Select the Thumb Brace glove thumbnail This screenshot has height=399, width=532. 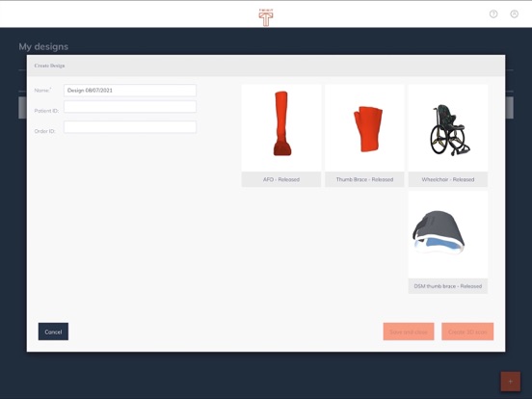(x=364, y=128)
